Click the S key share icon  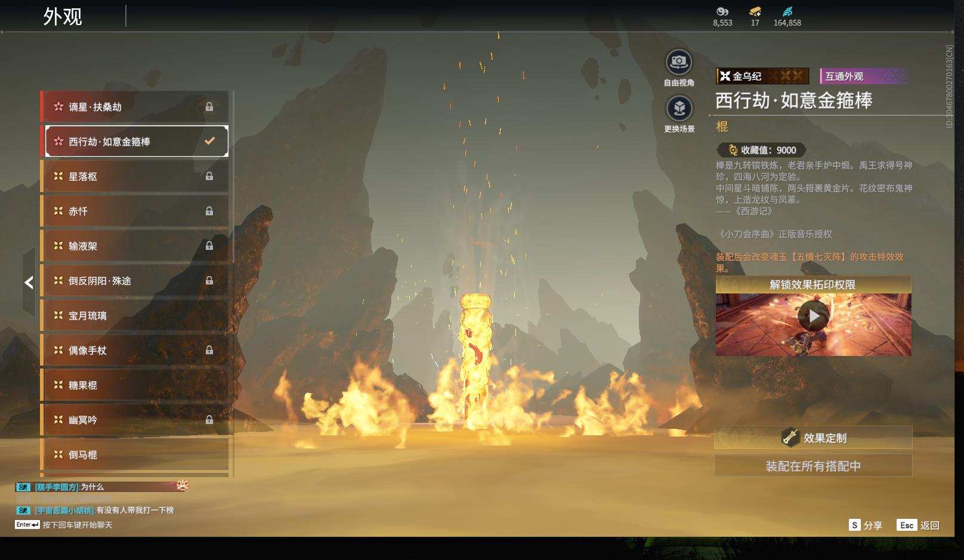click(x=855, y=525)
